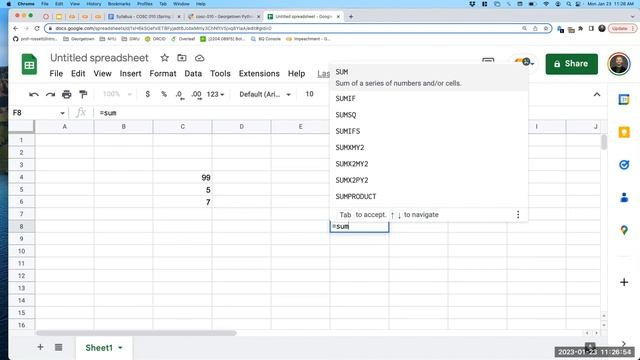Open the Tools menu
640x360 pixels.
[220, 74]
